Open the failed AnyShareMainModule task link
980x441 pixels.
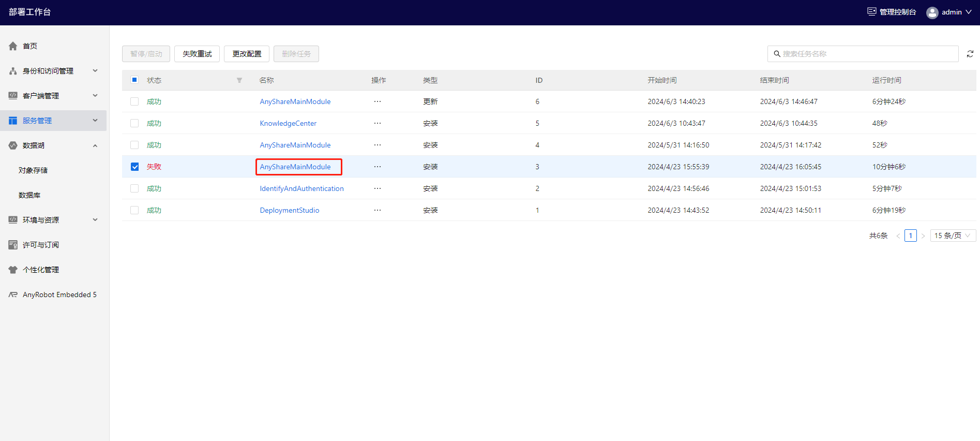pyautogui.click(x=295, y=167)
